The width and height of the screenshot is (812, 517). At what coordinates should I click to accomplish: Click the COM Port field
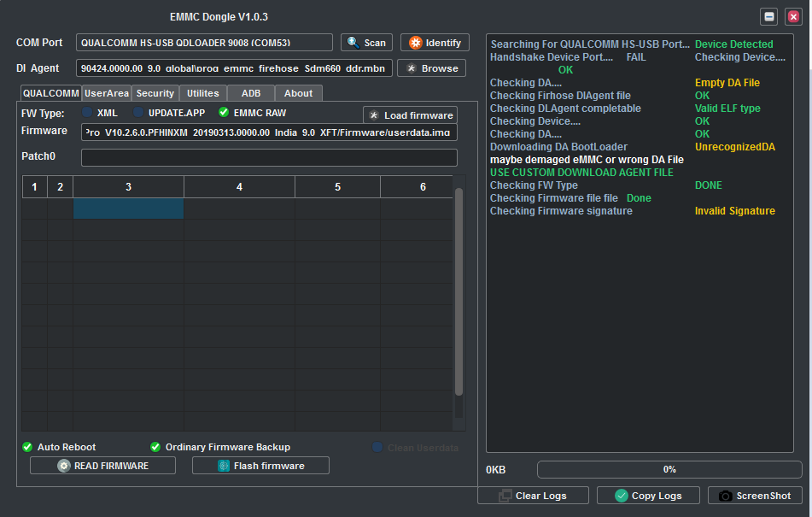pos(204,43)
